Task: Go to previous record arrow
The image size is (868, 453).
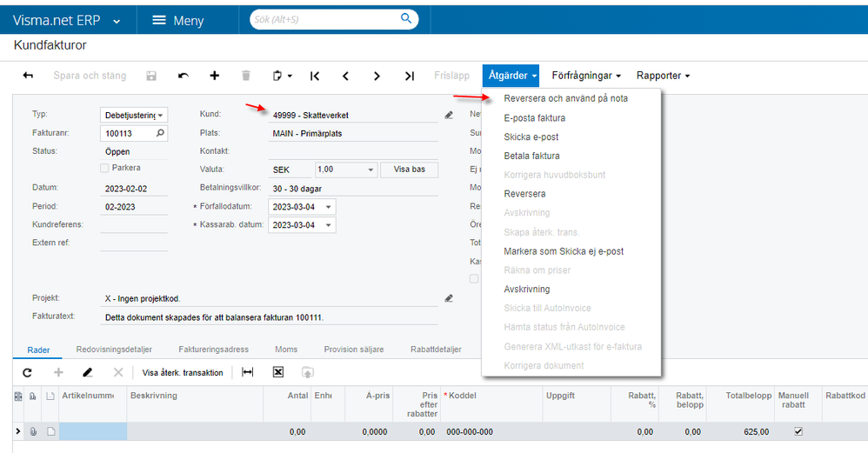Action: click(x=345, y=76)
